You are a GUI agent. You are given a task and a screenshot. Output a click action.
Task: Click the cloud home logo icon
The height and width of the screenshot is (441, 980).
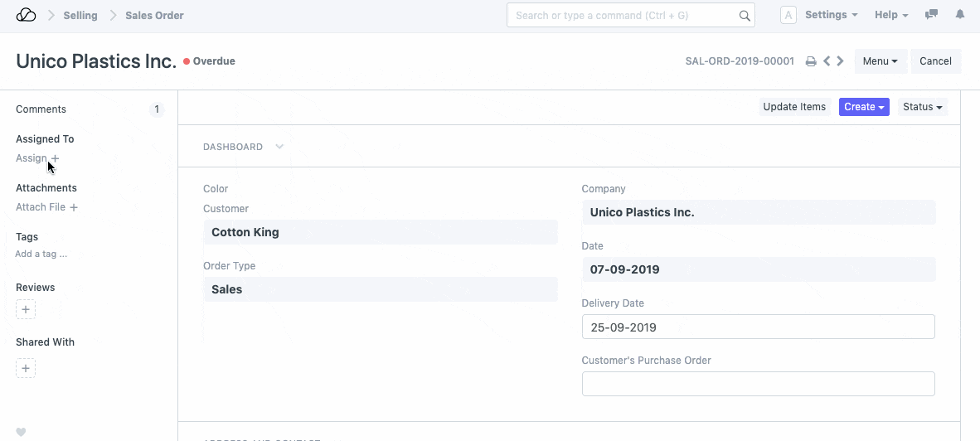[x=26, y=15]
